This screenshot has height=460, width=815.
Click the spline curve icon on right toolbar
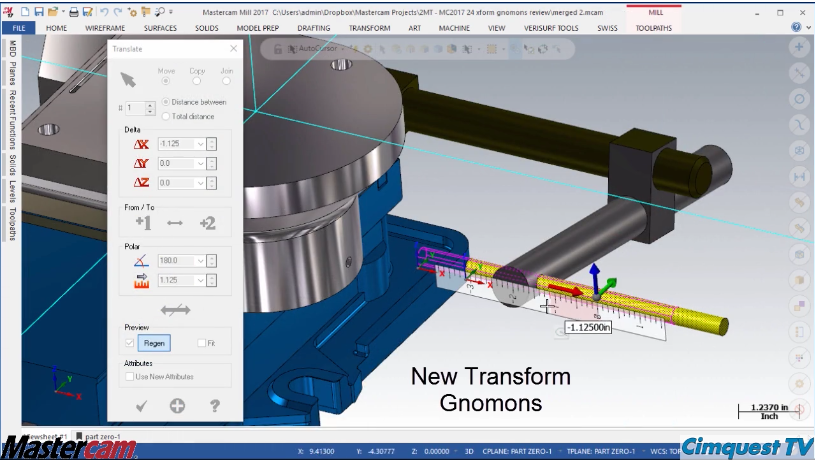point(799,125)
